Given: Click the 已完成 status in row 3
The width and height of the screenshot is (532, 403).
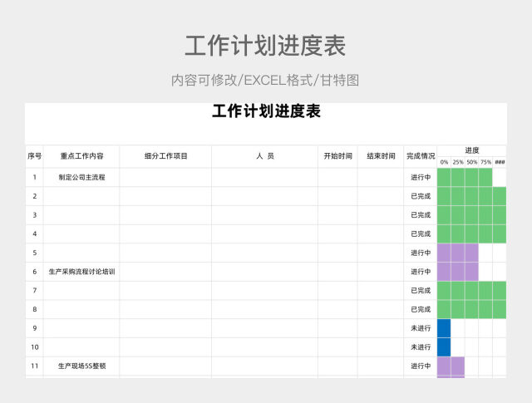Looking at the screenshot, I should pyautogui.click(x=421, y=215).
